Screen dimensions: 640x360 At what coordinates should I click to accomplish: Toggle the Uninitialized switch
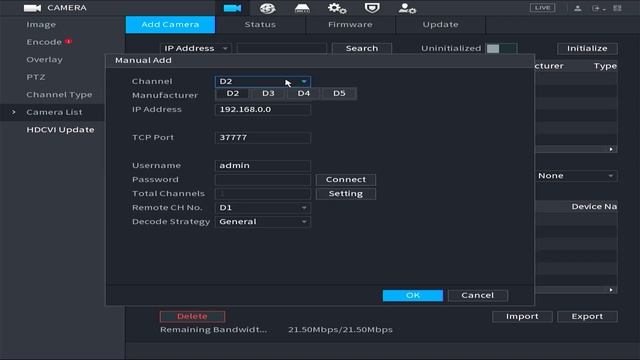coord(502,49)
